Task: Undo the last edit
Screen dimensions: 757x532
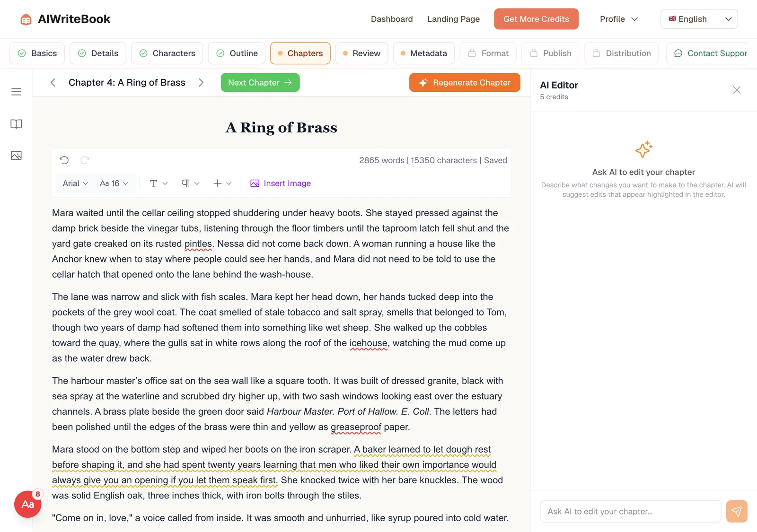Action: tap(64, 160)
